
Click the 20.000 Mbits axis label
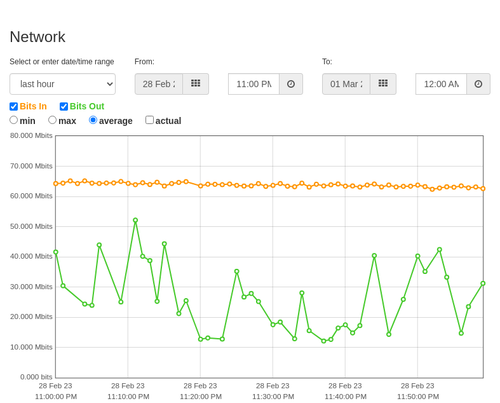[x=31, y=317]
